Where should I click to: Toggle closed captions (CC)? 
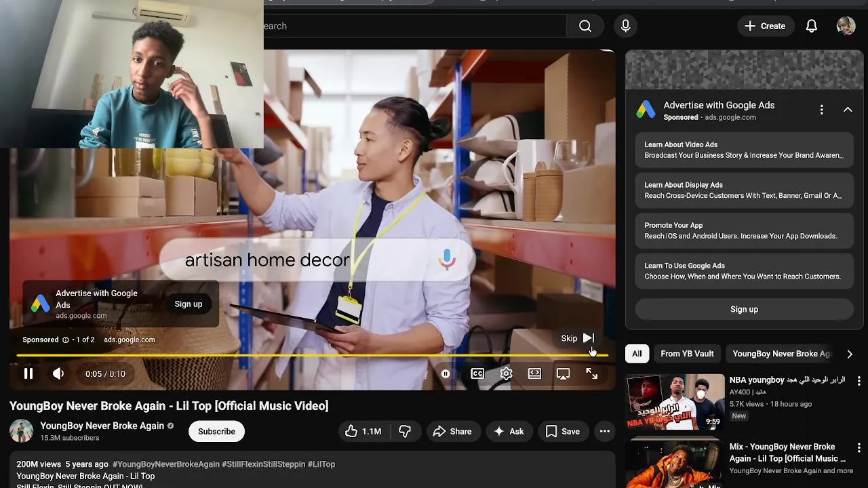[477, 373]
